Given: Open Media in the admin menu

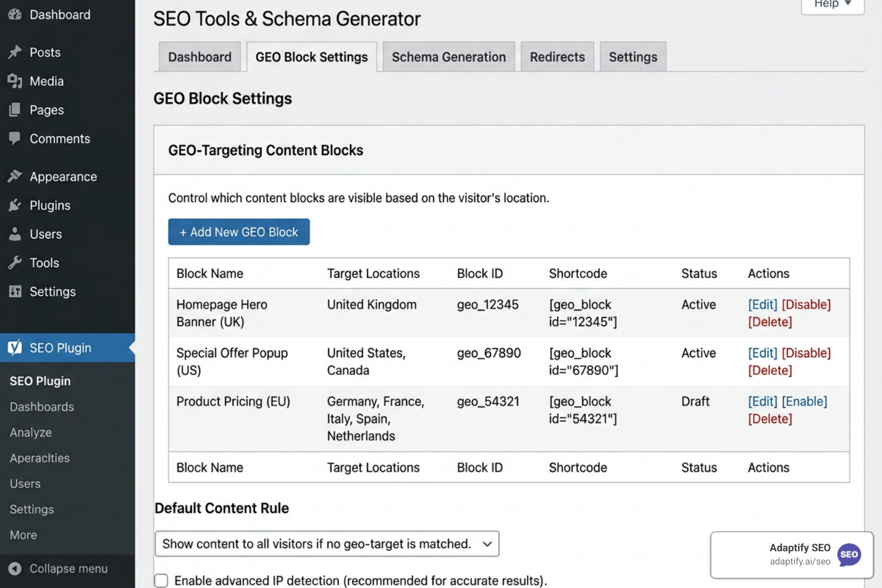Looking at the screenshot, I should click(x=47, y=81).
